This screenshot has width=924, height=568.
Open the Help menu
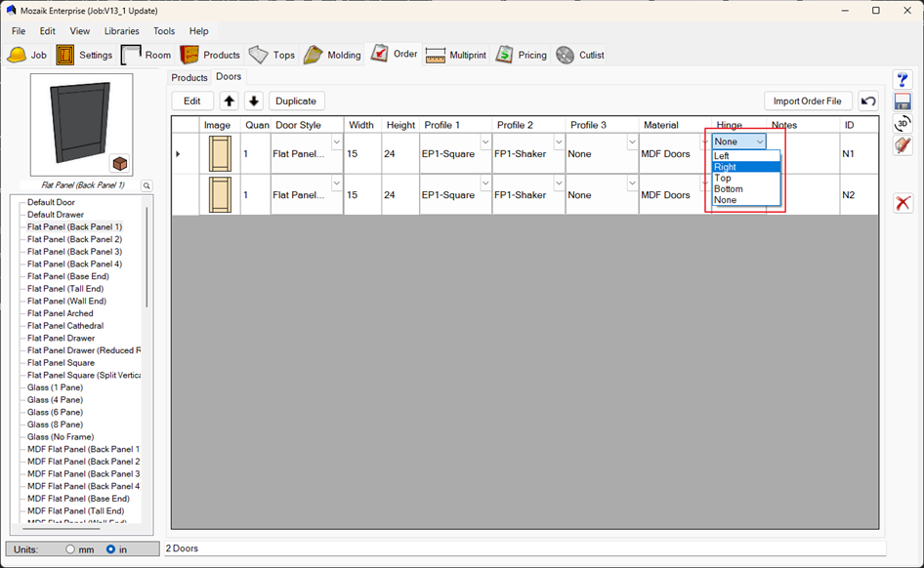click(198, 31)
